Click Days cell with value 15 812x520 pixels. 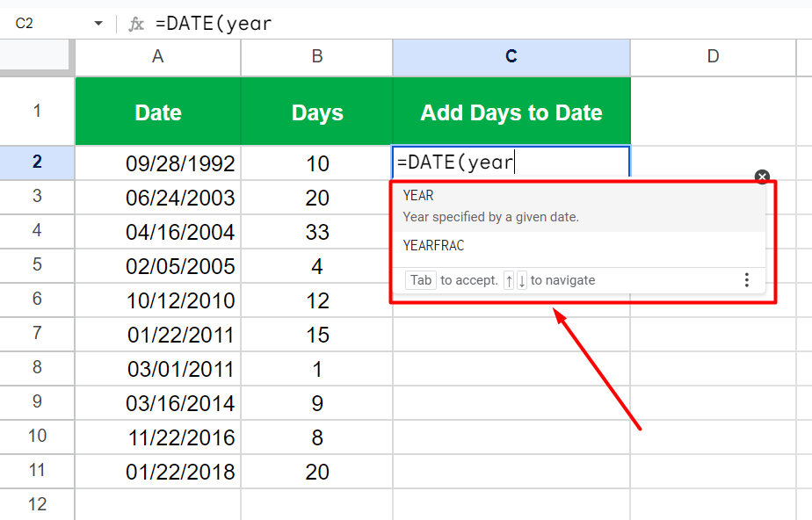(x=317, y=335)
